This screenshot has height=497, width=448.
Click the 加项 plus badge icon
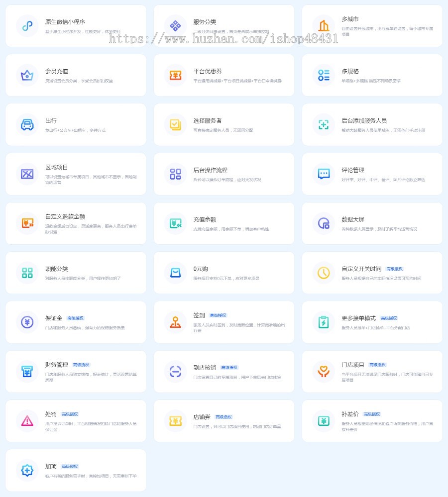pos(27,470)
